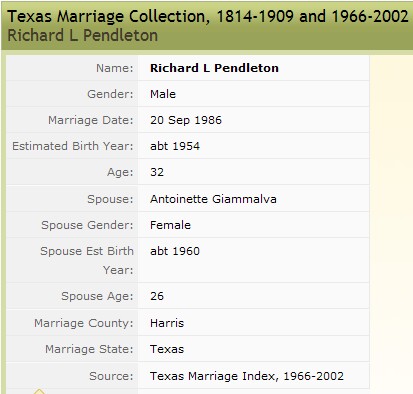
Task: Click the Source field label
Action: click(x=111, y=376)
